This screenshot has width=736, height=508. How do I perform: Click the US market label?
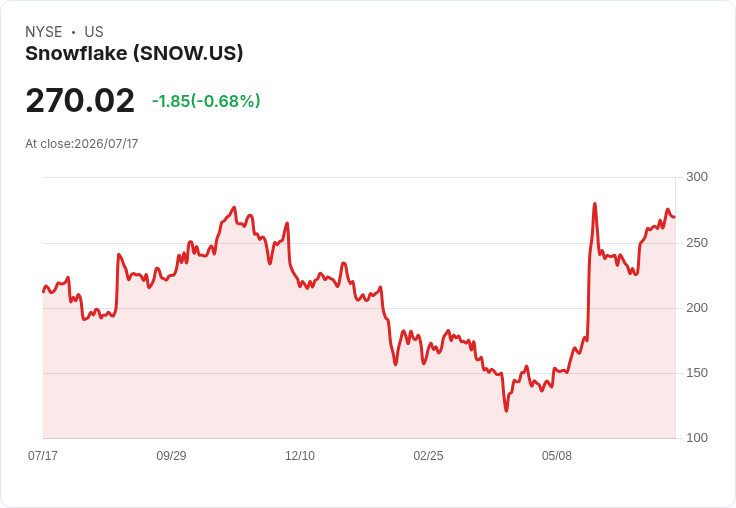(x=94, y=32)
